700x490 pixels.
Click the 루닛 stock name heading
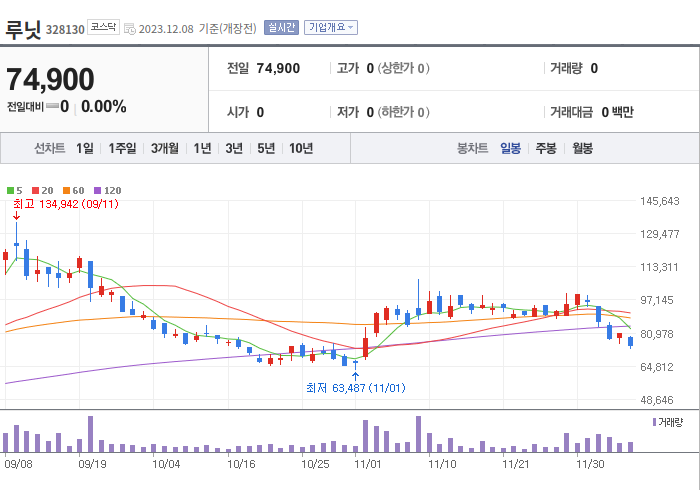pos(23,29)
